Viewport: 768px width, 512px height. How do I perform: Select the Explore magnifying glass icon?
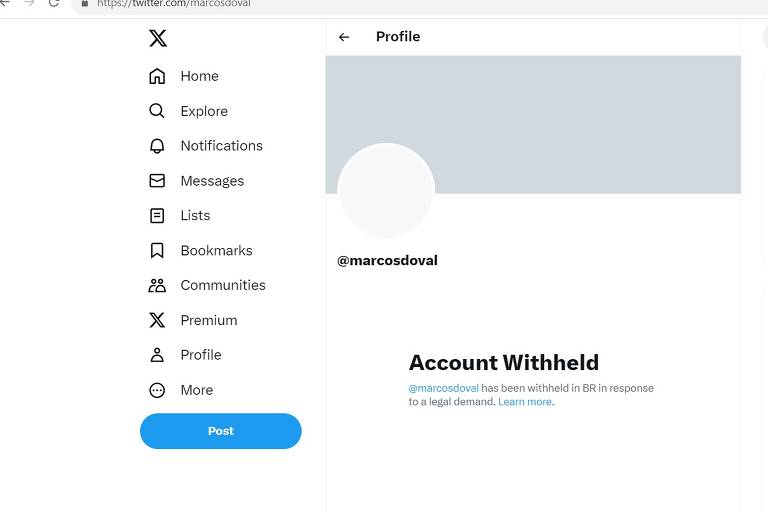tap(157, 111)
